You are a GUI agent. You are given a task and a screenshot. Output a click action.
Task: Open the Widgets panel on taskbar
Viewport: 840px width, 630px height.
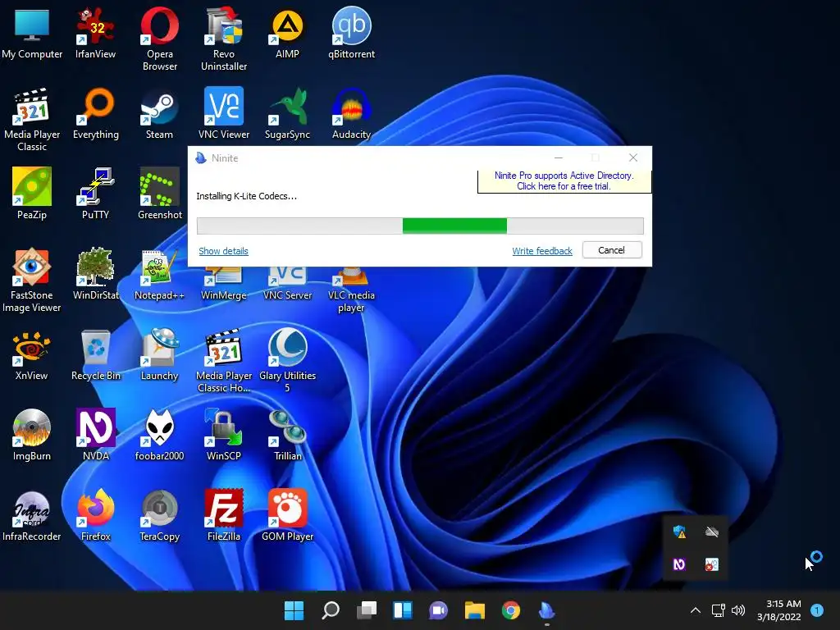pyautogui.click(x=402, y=610)
